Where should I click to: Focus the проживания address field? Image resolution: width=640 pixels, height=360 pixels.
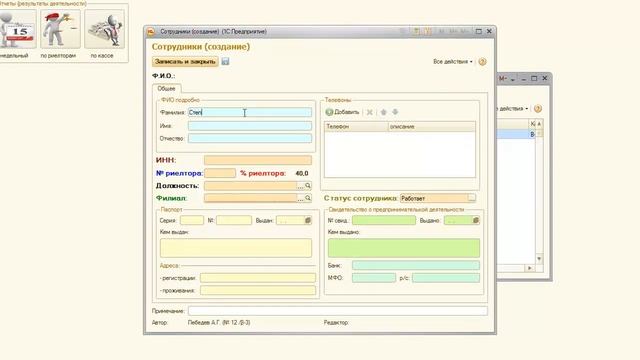pos(258,290)
